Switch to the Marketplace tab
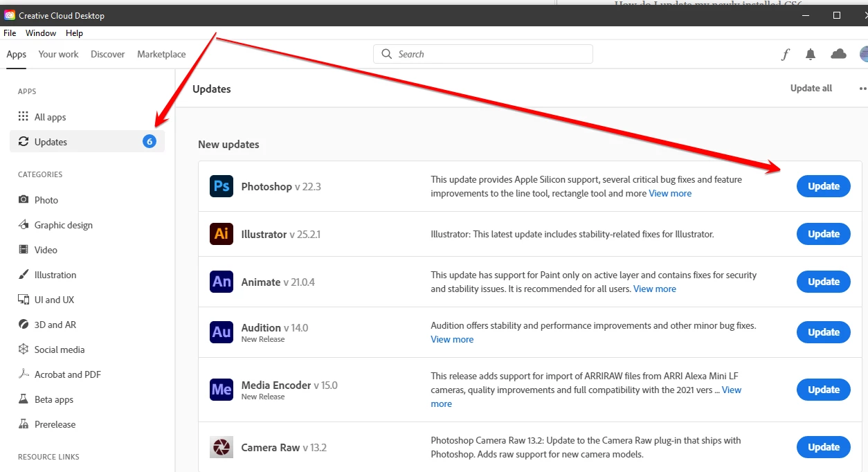This screenshot has width=868, height=472. point(161,54)
